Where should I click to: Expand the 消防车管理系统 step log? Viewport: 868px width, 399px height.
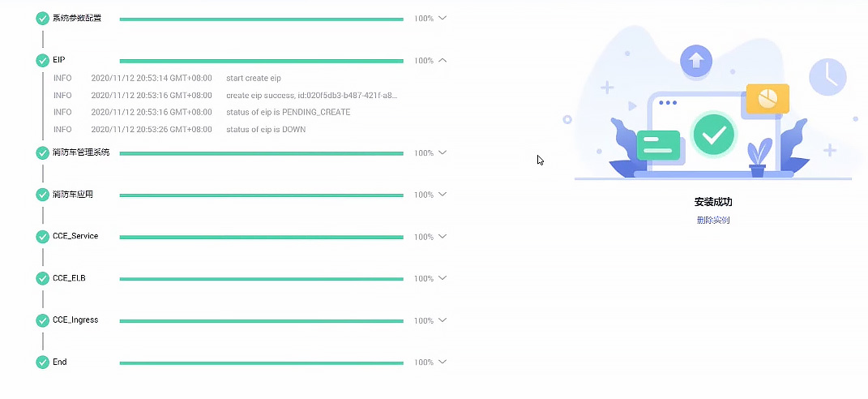[x=443, y=152]
